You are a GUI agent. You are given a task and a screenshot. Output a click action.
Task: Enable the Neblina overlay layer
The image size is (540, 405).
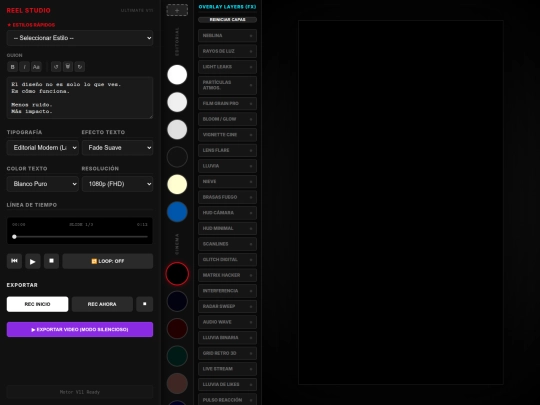(227, 35)
